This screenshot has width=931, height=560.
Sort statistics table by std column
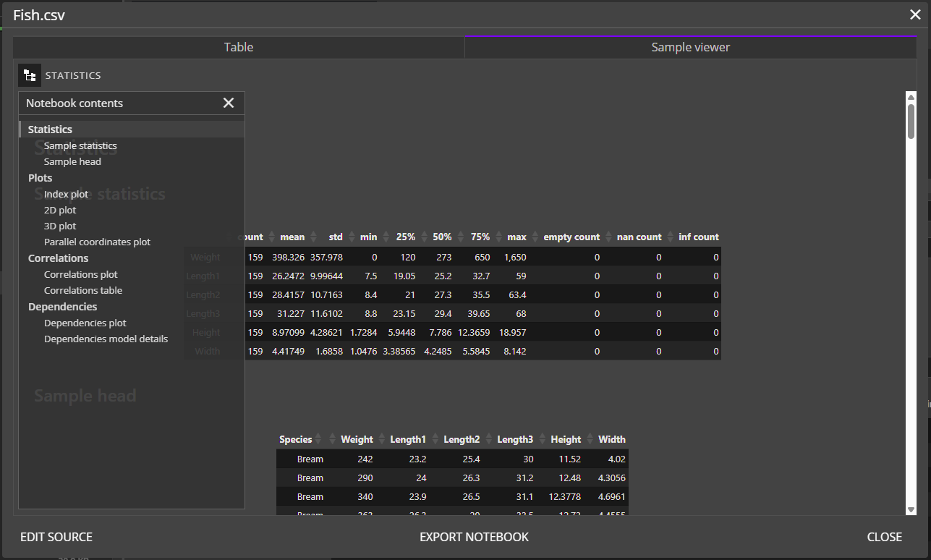click(x=335, y=237)
